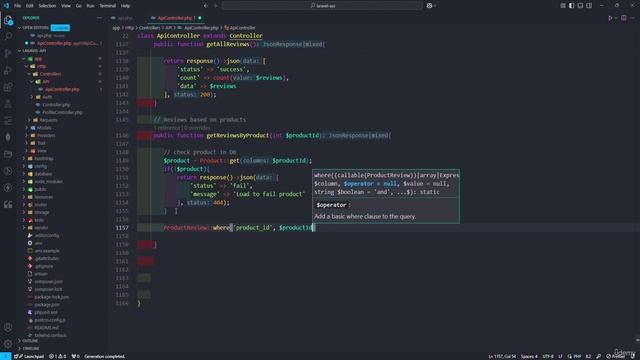
Task: Click the Ln, Col cursor position status item
Action: [502, 356]
